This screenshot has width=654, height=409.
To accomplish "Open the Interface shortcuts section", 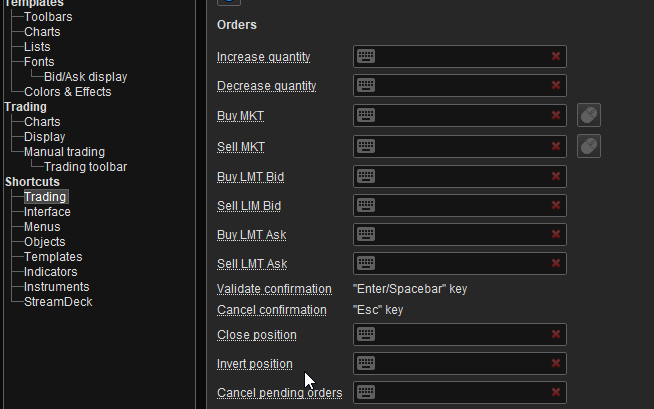I will point(47,212).
